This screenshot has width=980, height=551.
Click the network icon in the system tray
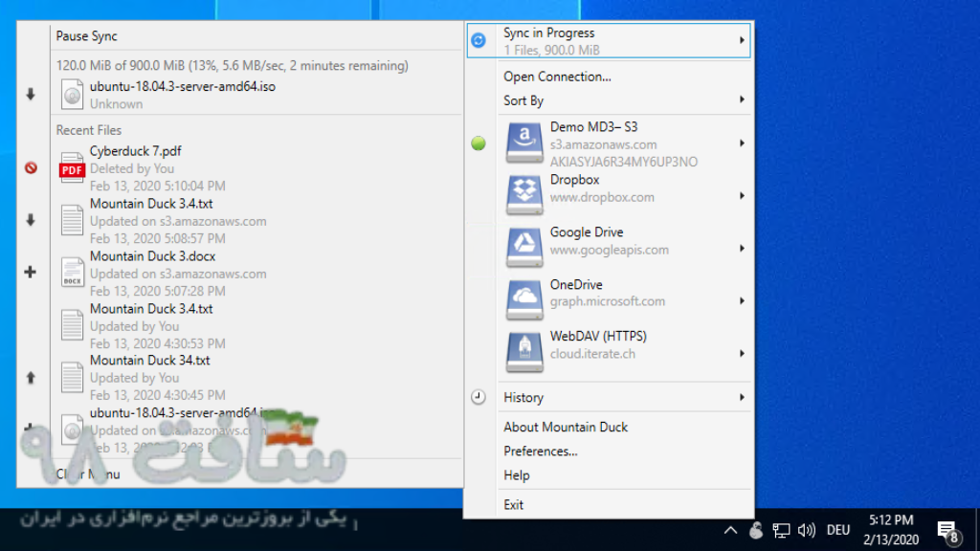tap(781, 530)
